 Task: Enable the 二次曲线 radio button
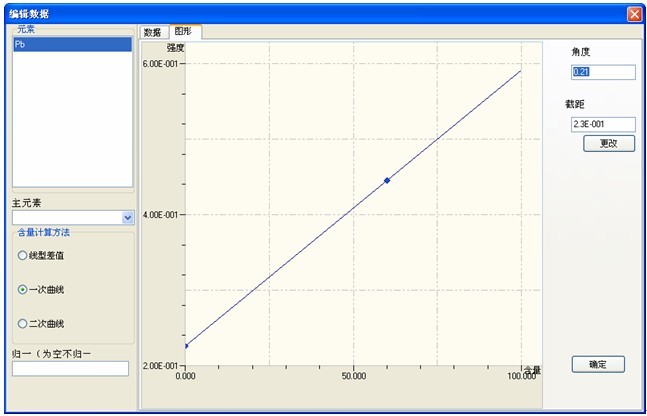coord(23,323)
